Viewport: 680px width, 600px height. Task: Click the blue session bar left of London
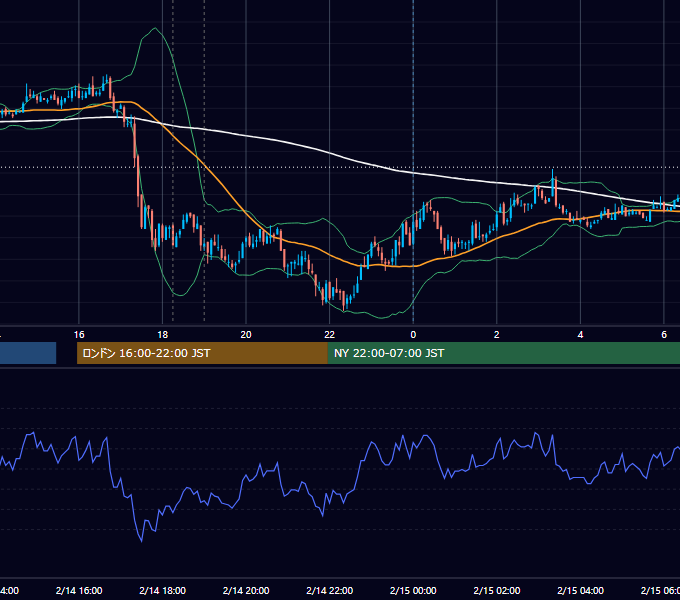28,353
